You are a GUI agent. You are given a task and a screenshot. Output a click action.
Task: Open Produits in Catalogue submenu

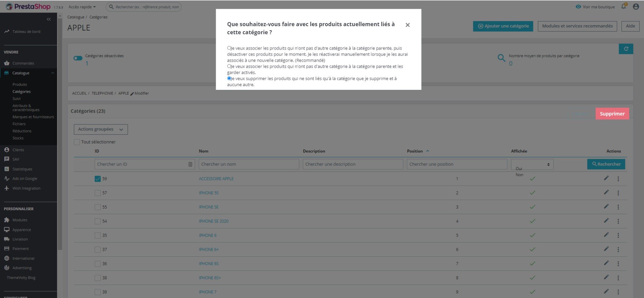click(x=19, y=84)
